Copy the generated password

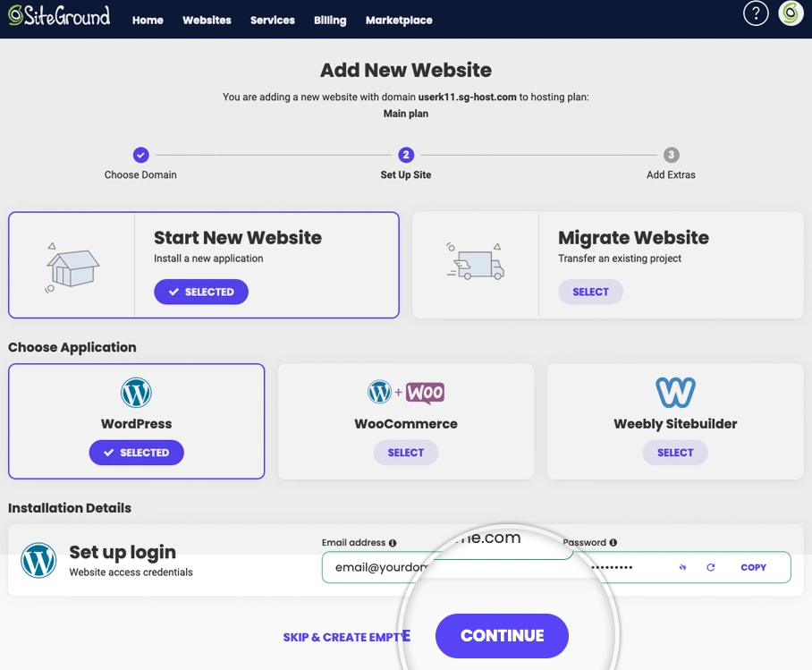[x=754, y=567]
